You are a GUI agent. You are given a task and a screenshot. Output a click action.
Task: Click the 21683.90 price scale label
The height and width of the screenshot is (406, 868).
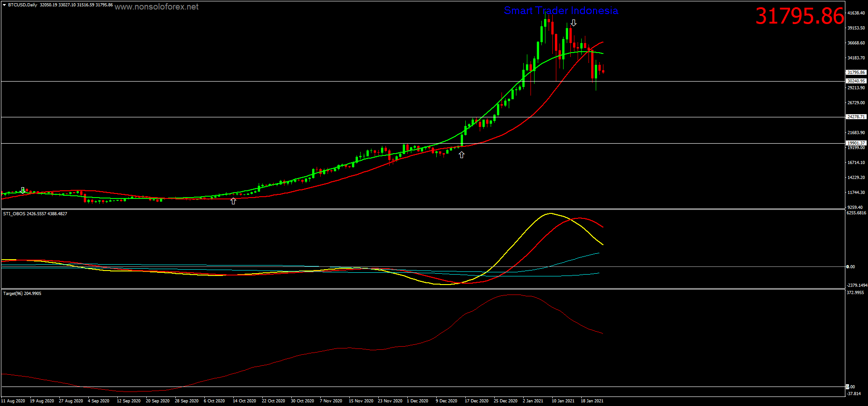(856, 133)
